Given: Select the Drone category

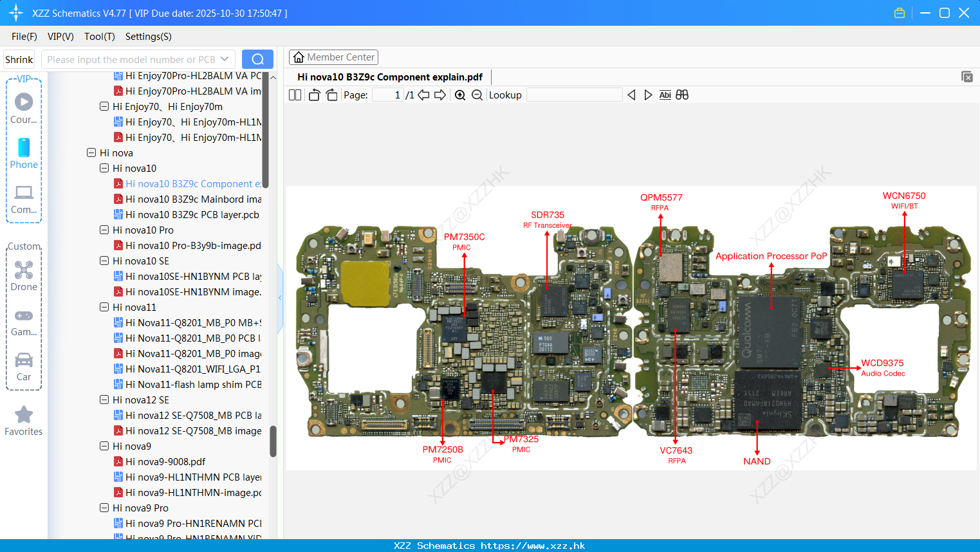Looking at the screenshot, I should click(x=24, y=276).
